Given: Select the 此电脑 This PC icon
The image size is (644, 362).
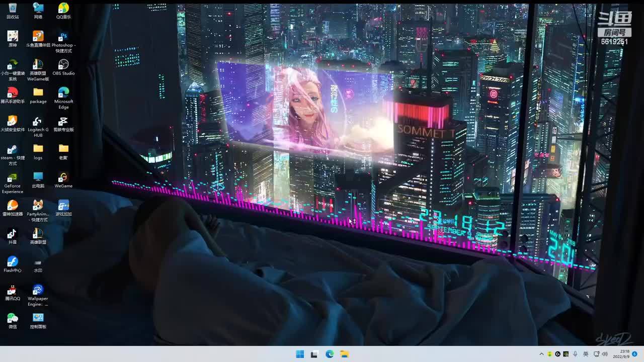Looking at the screenshot, I should [38, 179].
